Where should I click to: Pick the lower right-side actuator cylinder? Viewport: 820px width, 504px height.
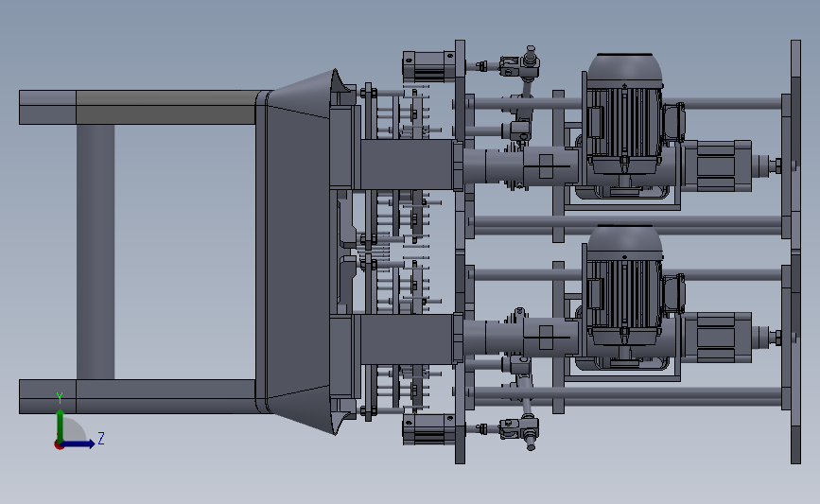[718, 338]
